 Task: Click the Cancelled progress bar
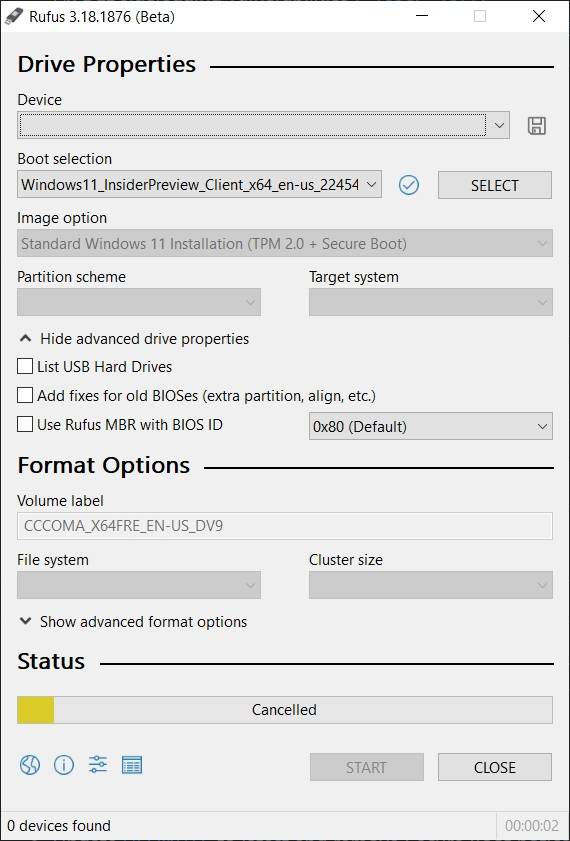pyautogui.click(x=285, y=710)
